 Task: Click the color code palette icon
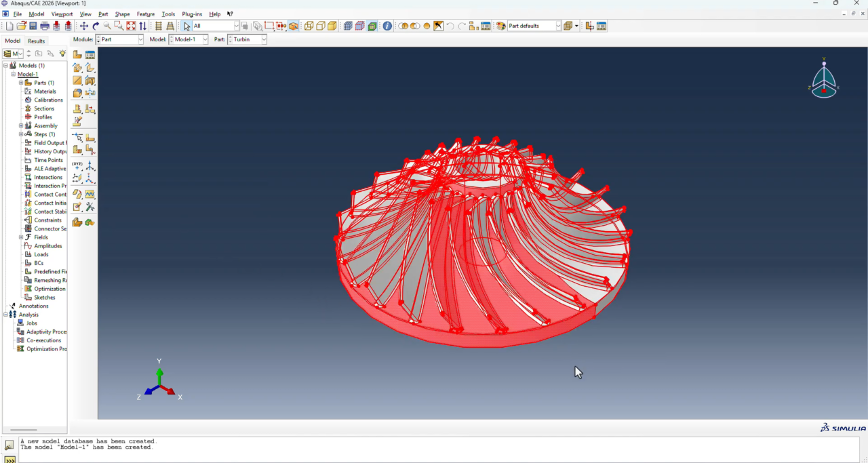501,26
